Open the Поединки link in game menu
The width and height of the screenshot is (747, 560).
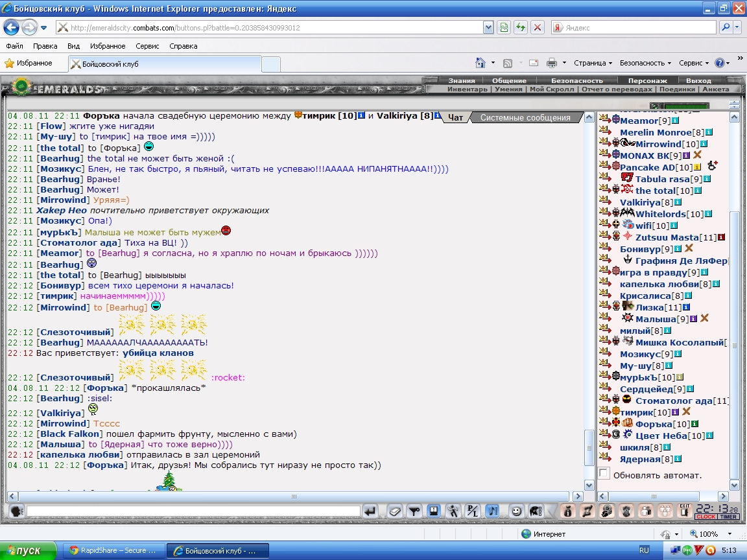pos(678,89)
